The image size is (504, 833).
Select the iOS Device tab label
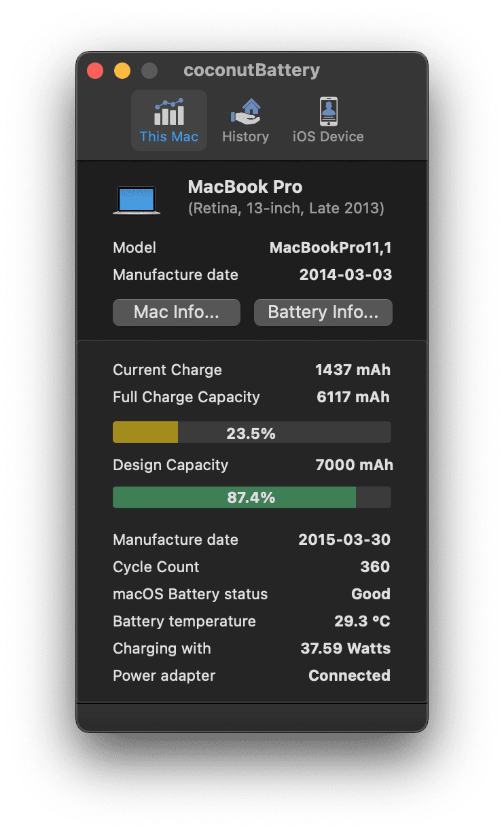(x=328, y=137)
